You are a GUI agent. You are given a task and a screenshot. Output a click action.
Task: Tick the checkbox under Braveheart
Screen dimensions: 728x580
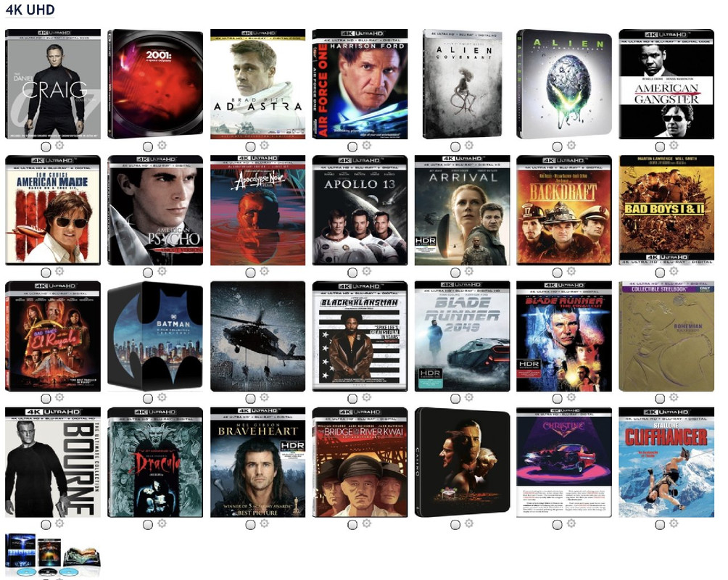[x=250, y=525]
